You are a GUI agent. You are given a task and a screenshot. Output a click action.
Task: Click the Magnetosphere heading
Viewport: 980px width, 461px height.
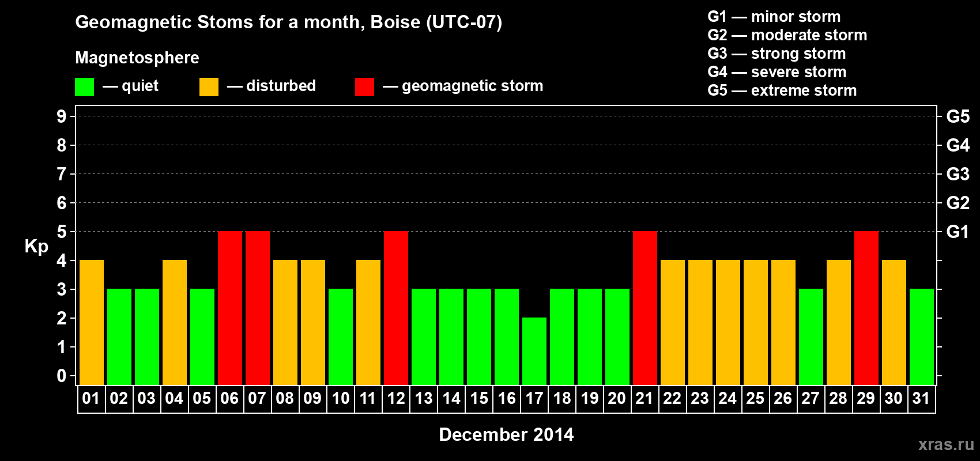coord(137,58)
